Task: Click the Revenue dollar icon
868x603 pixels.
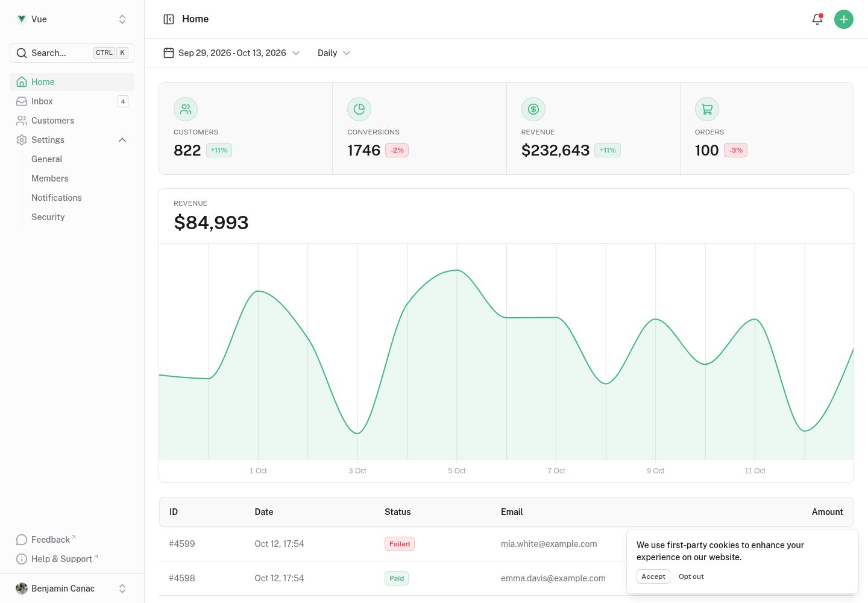Action: [533, 109]
